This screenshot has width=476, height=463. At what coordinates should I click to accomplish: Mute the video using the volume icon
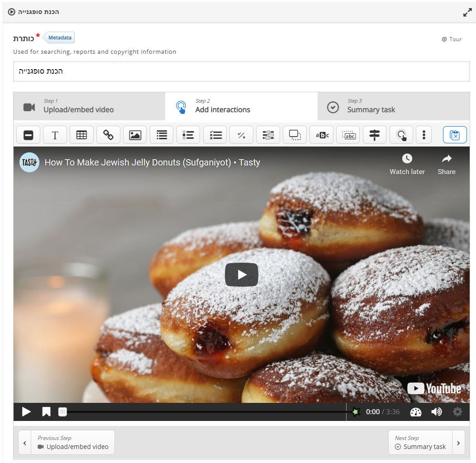437,412
